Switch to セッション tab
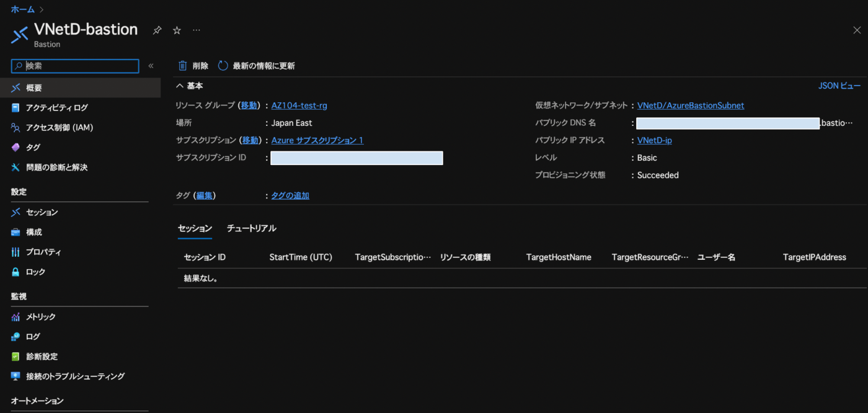The width and height of the screenshot is (868, 413). tap(195, 228)
